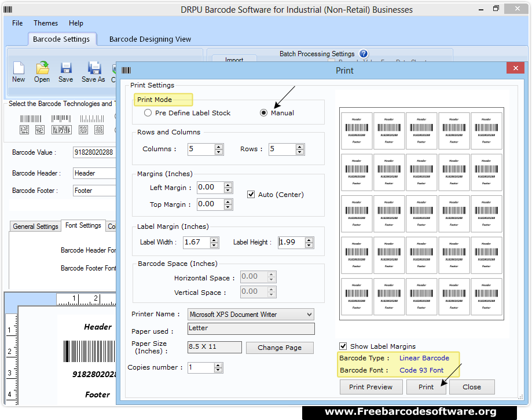Open the Help menu
Screen dimensions: 532x420
(x=76, y=23)
